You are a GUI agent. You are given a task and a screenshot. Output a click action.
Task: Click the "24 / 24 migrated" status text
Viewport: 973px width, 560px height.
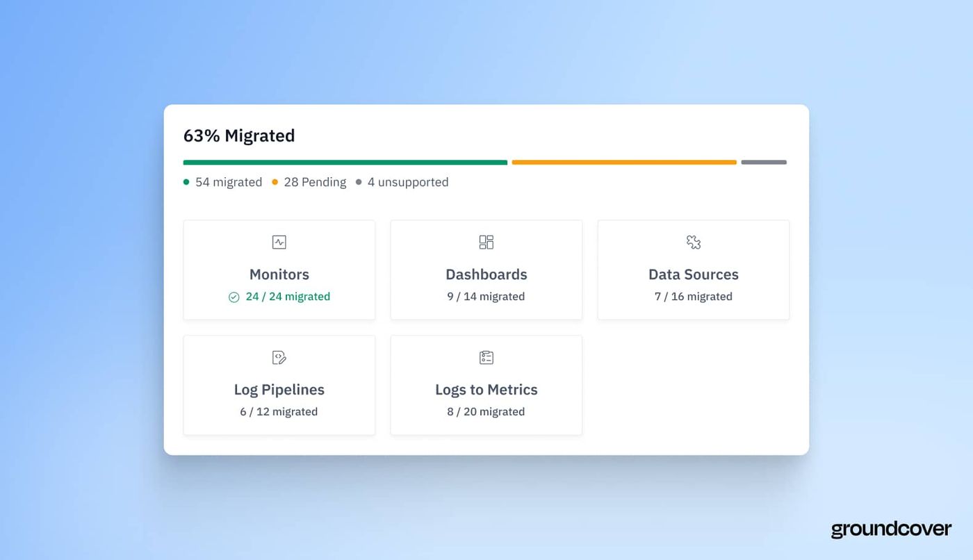point(288,297)
